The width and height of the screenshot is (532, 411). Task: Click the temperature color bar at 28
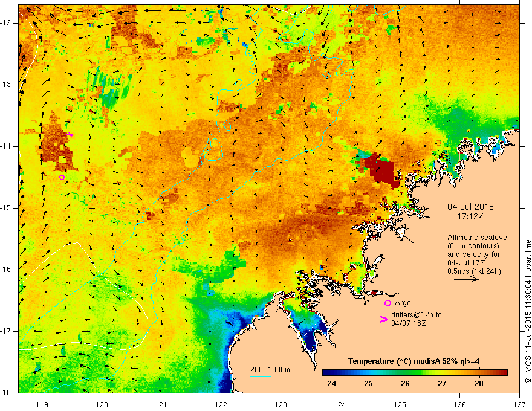coord(479,373)
